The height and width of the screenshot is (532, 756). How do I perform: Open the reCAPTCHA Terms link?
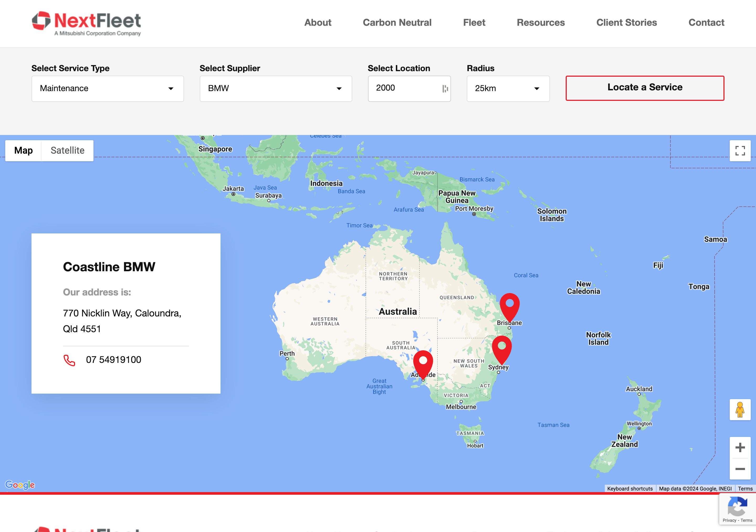(x=746, y=520)
